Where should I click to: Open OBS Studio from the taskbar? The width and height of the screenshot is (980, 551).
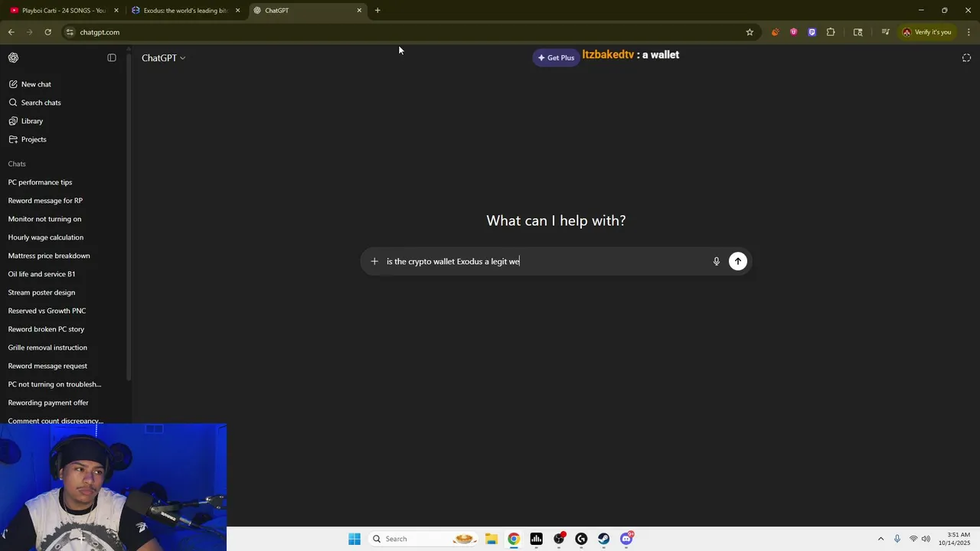[x=559, y=539]
